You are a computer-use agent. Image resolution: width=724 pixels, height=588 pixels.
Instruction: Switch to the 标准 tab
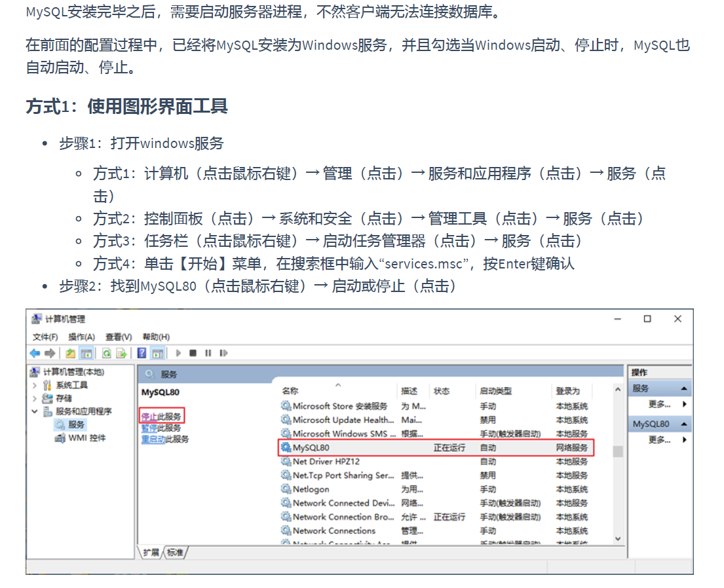pyautogui.click(x=175, y=553)
